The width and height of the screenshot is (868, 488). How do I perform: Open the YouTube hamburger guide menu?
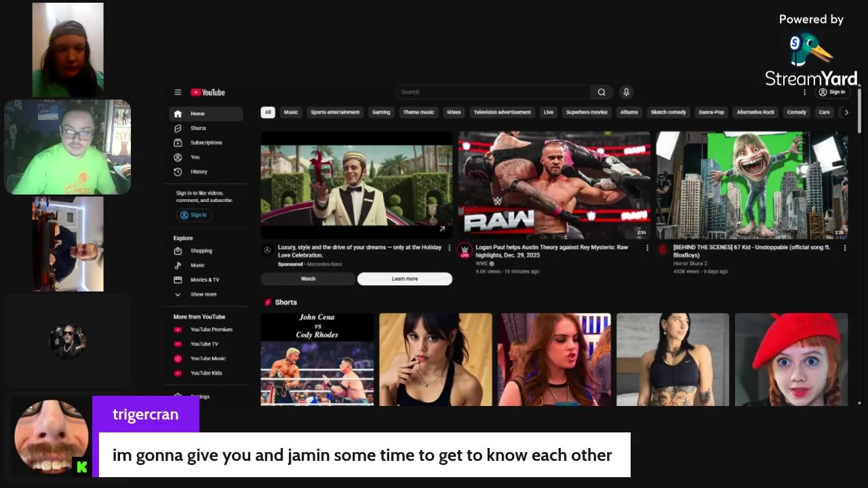(x=178, y=92)
